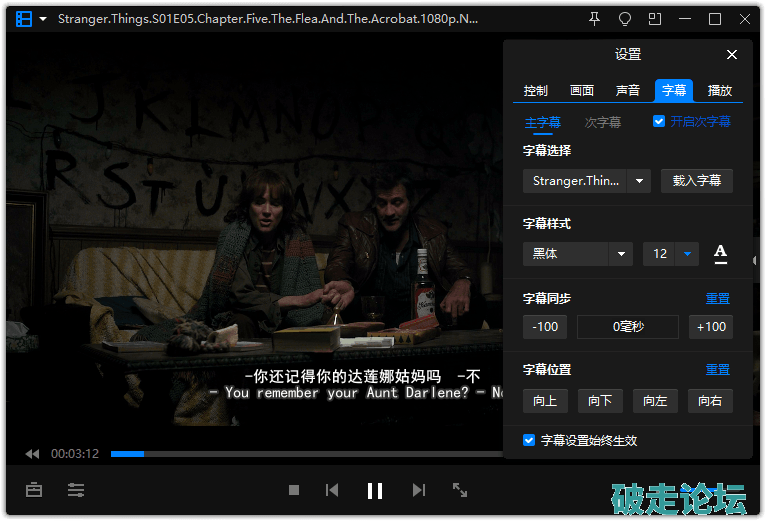Image resolution: width=766 pixels, height=521 pixels.
Task: Stop video playback
Action: coord(294,490)
